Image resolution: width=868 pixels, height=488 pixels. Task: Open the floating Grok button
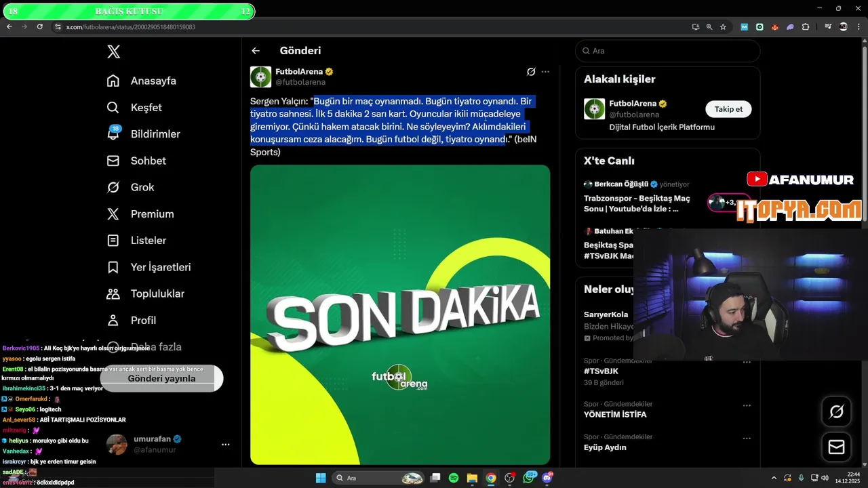(x=836, y=411)
